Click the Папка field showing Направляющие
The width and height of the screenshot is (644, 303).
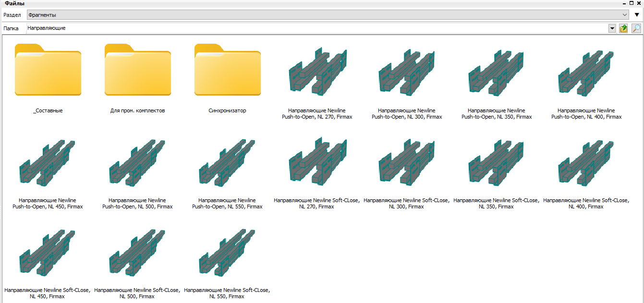(317, 28)
